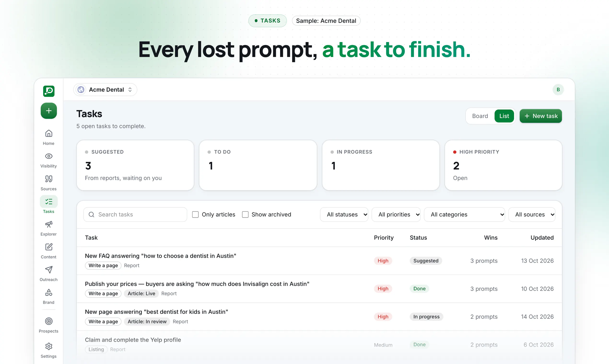609x364 pixels.
Task: Select the Tasks checklist icon
Action: pos(49,202)
